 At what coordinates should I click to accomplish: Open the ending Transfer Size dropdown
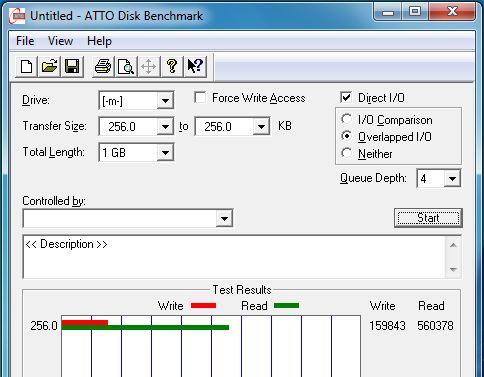(261, 126)
